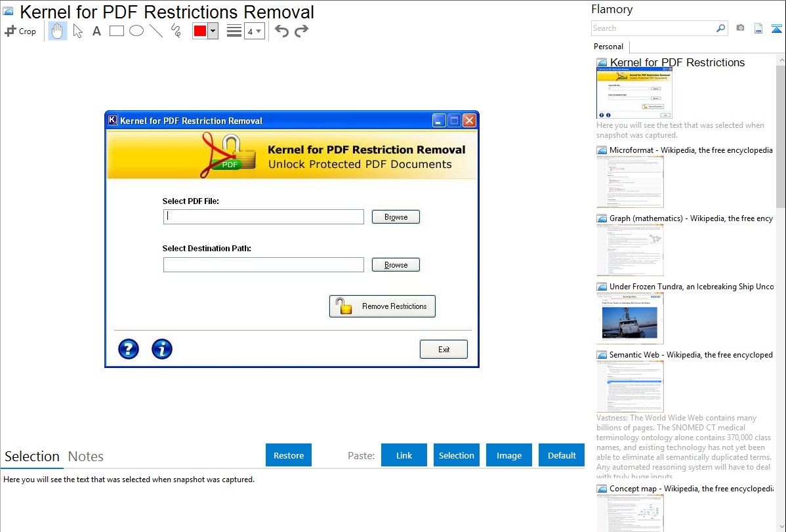Undo the last annotation
Viewport: 786px width, 532px height.
tap(281, 31)
